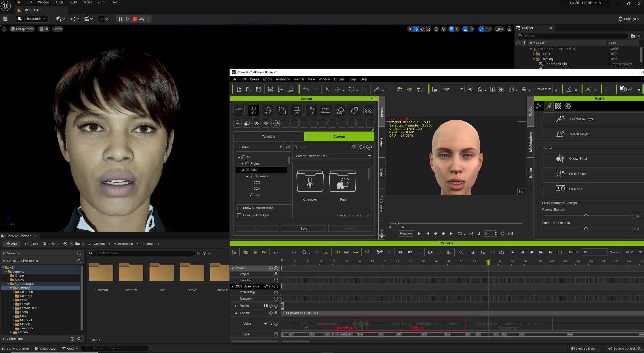
Task: Click the iClone Save project icon
Action: (259, 89)
